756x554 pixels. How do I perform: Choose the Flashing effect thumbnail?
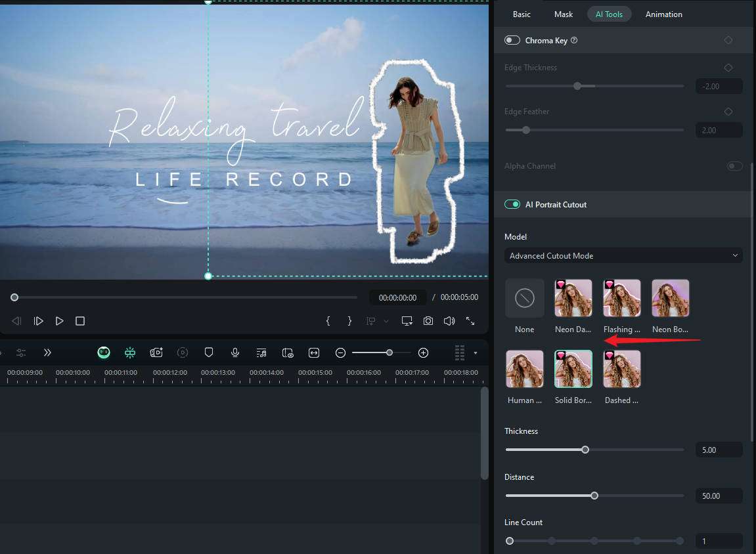click(622, 298)
